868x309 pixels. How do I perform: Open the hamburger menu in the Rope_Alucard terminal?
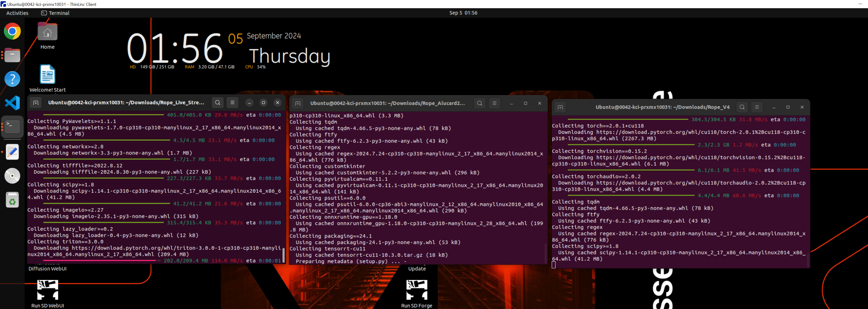click(494, 103)
